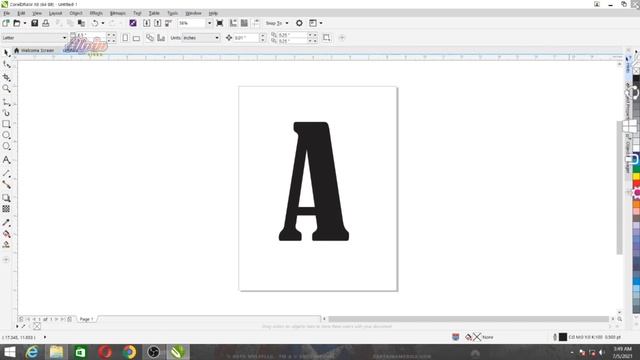Select the Color Eyedropper tool
Screen dimensions: 640x360
click(7, 223)
